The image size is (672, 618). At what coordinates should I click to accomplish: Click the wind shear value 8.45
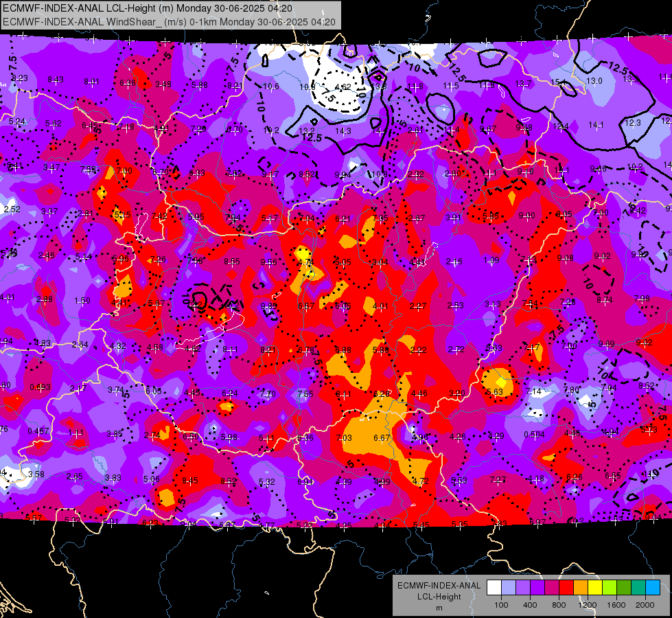[x=190, y=481]
